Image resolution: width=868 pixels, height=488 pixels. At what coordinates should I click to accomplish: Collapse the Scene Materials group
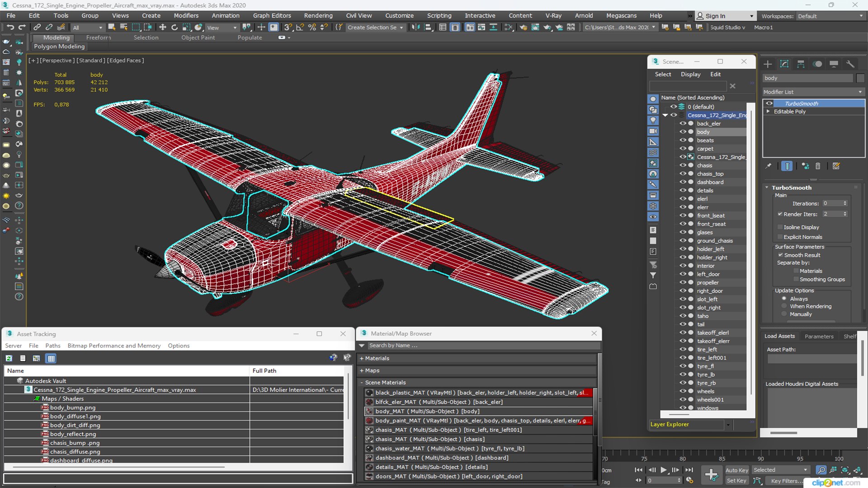(x=362, y=383)
